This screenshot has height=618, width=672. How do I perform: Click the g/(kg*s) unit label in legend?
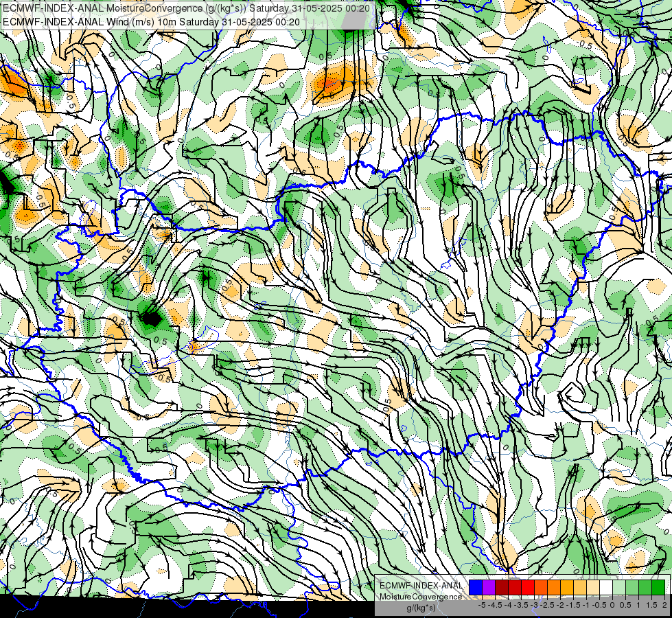(x=421, y=608)
